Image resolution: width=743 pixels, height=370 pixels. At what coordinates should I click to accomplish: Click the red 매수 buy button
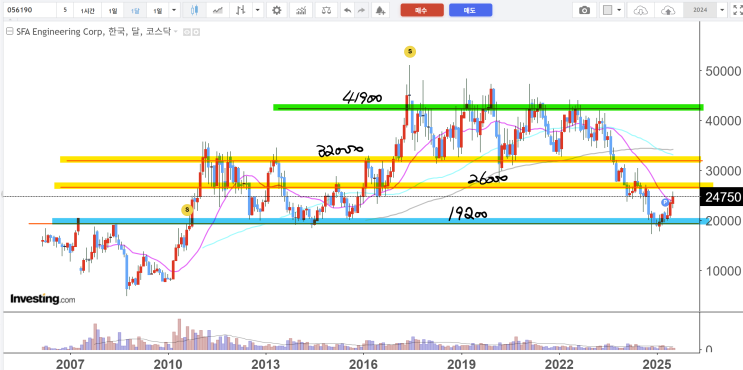pyautogui.click(x=422, y=10)
